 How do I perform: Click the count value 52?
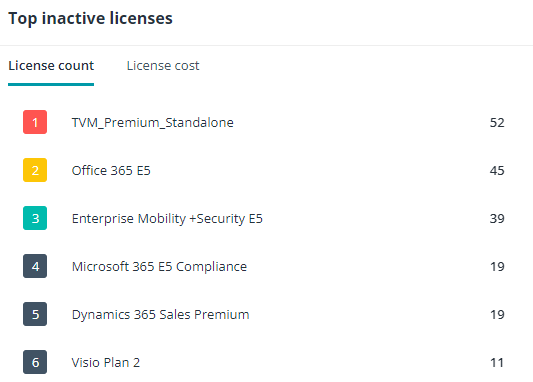[x=497, y=122]
